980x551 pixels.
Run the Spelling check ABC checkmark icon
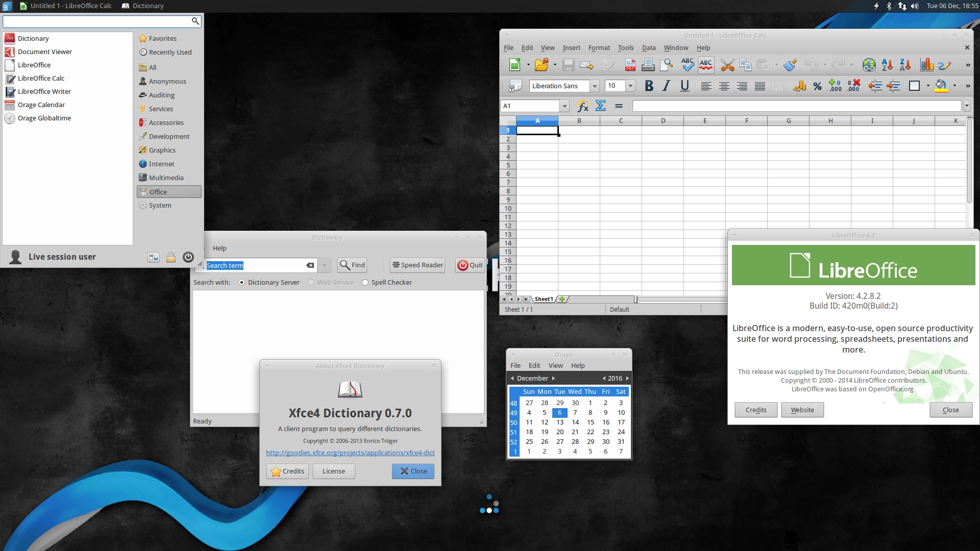pos(688,65)
